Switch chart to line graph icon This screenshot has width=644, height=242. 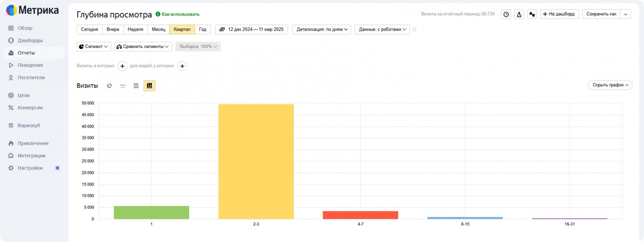point(123,86)
